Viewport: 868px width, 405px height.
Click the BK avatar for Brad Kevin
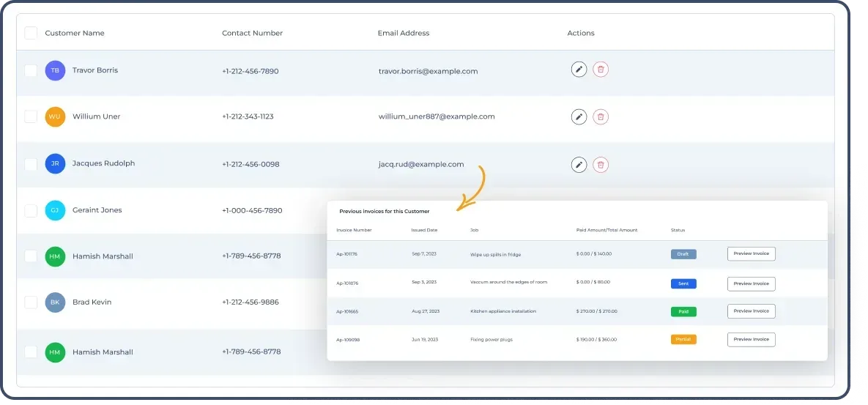pyautogui.click(x=55, y=302)
